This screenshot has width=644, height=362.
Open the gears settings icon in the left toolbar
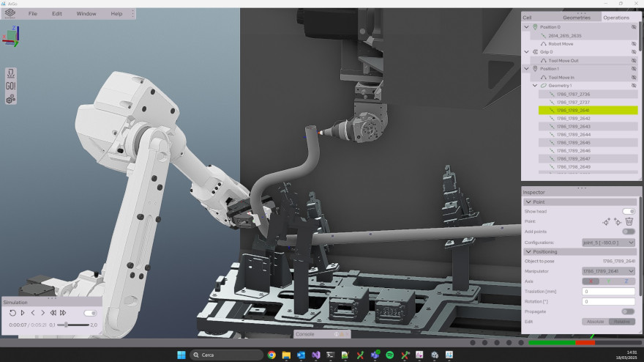click(x=11, y=99)
